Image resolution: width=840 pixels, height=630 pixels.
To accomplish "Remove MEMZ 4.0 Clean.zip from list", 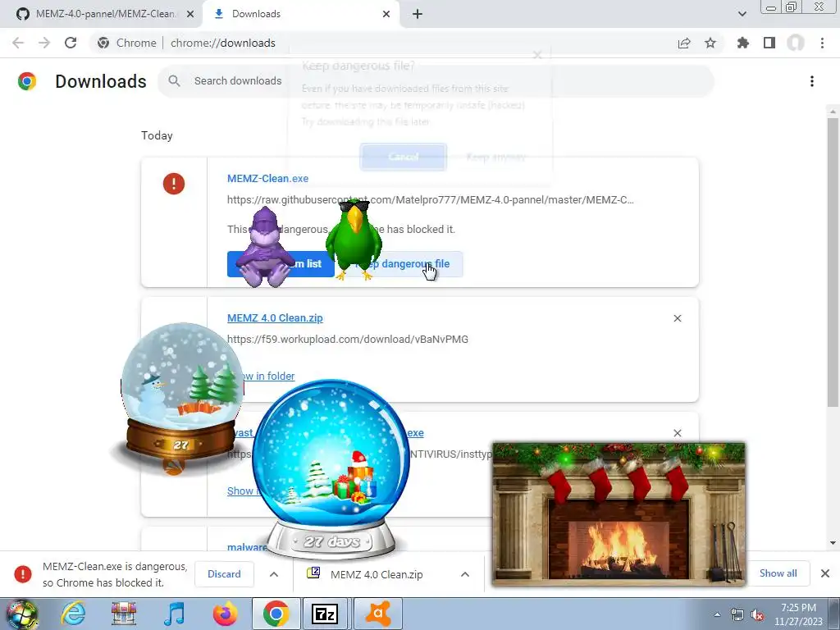I will (677, 318).
